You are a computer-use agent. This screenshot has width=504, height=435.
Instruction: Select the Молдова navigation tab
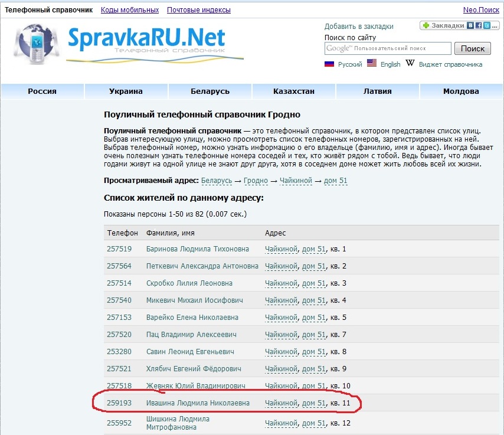click(461, 91)
